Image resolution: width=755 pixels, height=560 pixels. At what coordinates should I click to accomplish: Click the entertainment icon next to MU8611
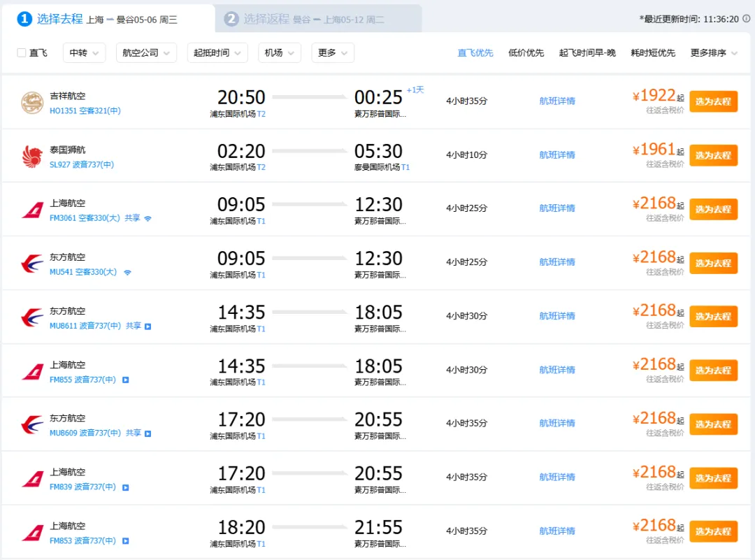[x=148, y=326]
